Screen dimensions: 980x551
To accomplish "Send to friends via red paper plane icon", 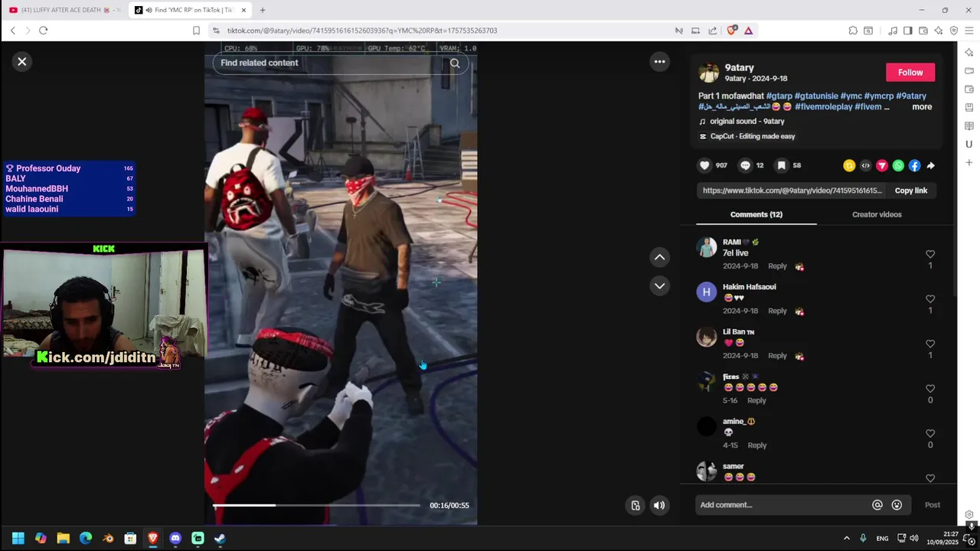I will 882,165.
